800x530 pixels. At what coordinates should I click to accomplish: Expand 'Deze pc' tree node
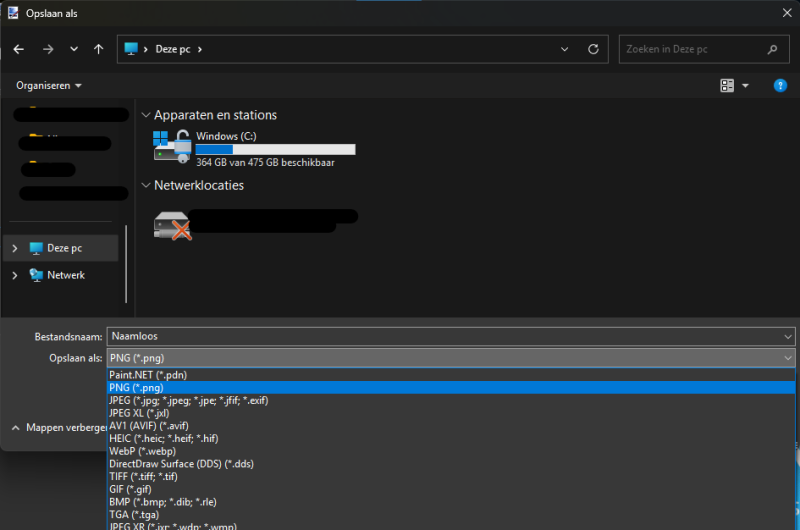click(15, 248)
